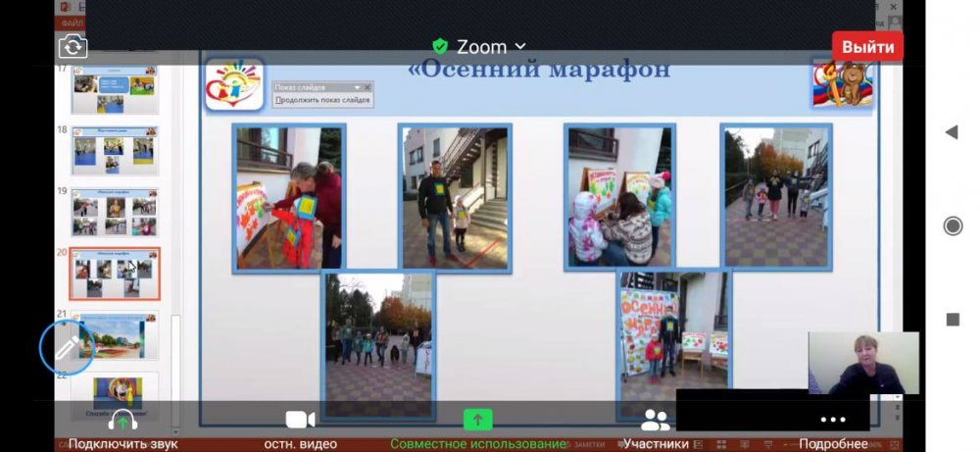Select slide 19 thumbnail
Viewport: 980px width, 452px height.
[x=115, y=213]
